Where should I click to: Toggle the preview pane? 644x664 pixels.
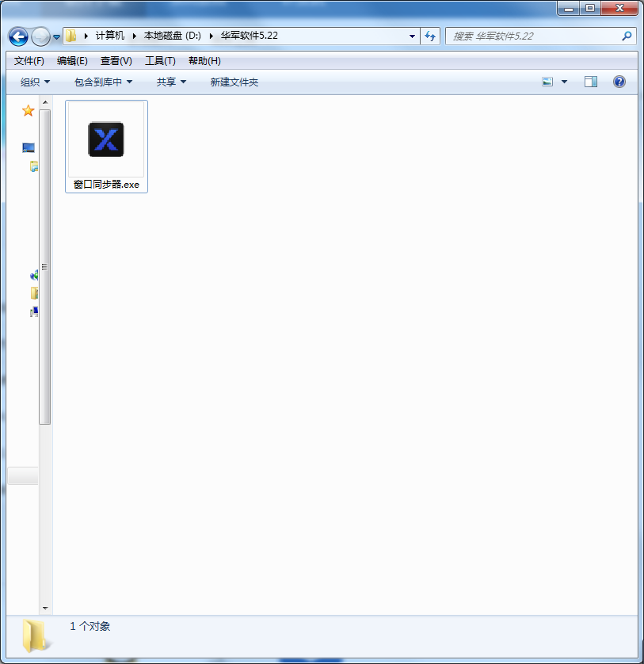(x=591, y=82)
